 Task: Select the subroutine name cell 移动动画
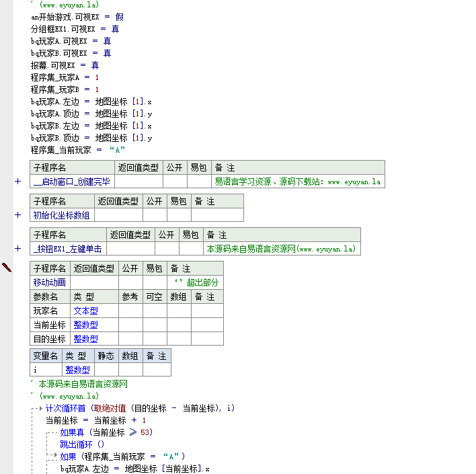50,282
